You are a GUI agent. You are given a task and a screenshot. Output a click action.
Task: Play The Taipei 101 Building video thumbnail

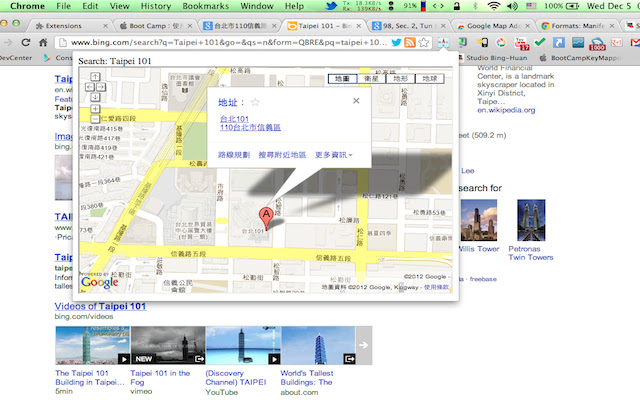point(93,345)
